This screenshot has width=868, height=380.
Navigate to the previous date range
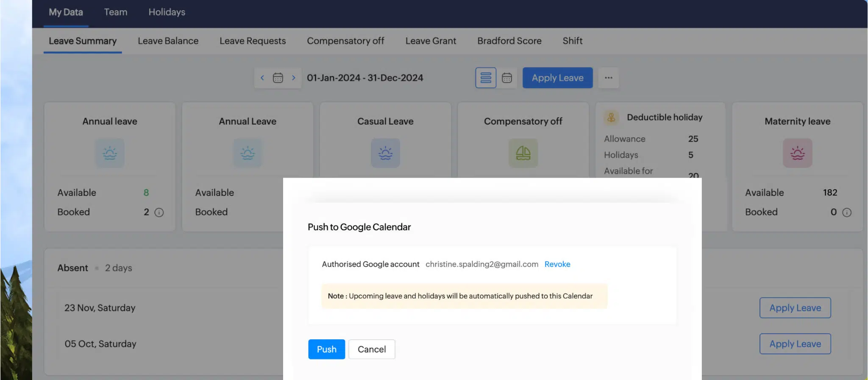tap(262, 78)
